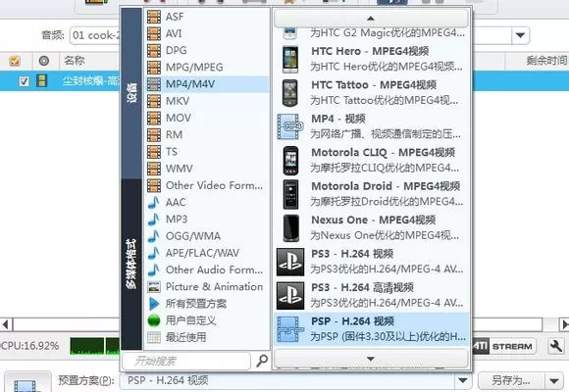Select 'PS3 - H.264 高清视频' profile text
Image resolution: width=569 pixels, height=392 pixels.
point(362,288)
